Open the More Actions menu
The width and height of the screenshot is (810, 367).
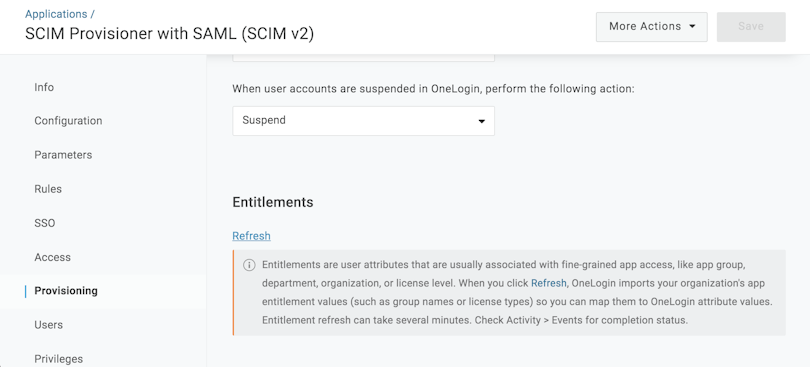click(651, 27)
